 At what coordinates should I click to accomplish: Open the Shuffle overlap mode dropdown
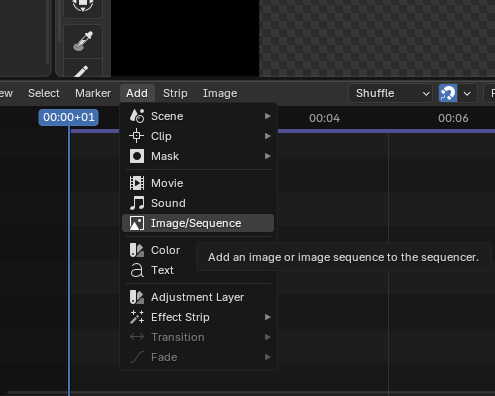tap(390, 93)
